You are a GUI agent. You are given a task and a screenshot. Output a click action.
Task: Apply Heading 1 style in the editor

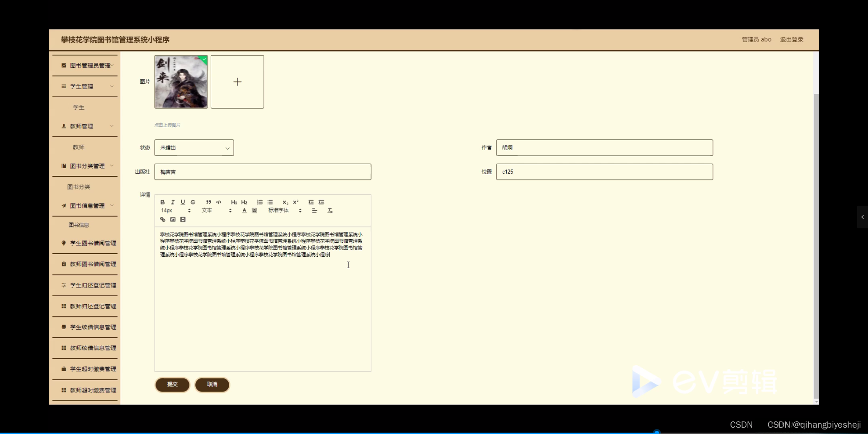point(234,202)
